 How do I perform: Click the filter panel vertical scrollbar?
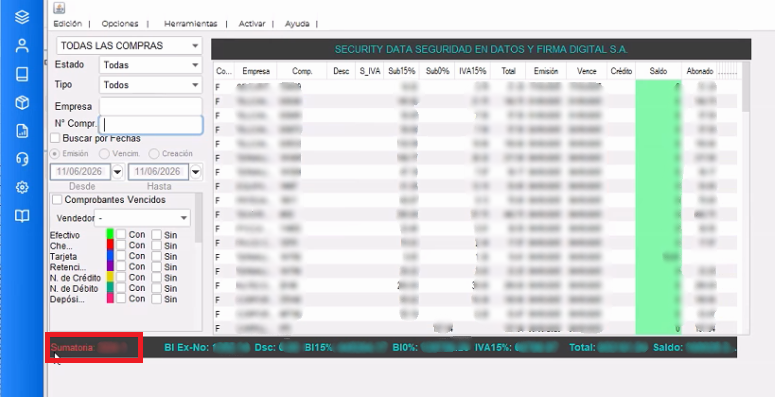199,218
